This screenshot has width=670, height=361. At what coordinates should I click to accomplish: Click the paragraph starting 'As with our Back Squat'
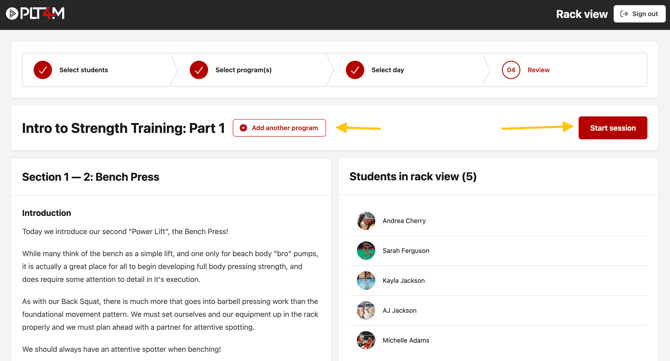pyautogui.click(x=170, y=314)
